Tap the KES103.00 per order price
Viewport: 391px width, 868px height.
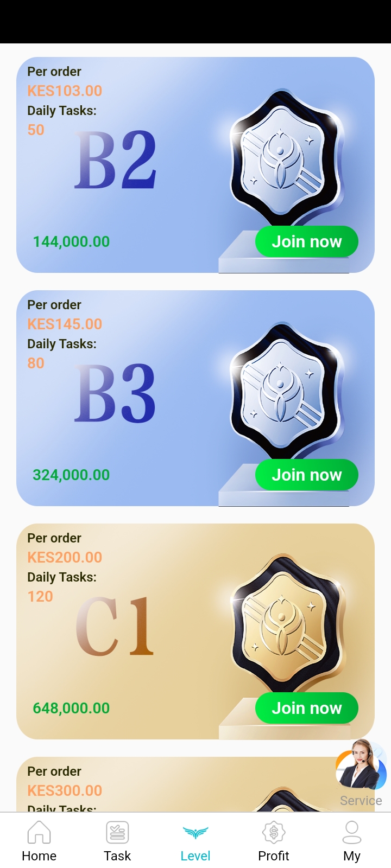[x=65, y=91]
